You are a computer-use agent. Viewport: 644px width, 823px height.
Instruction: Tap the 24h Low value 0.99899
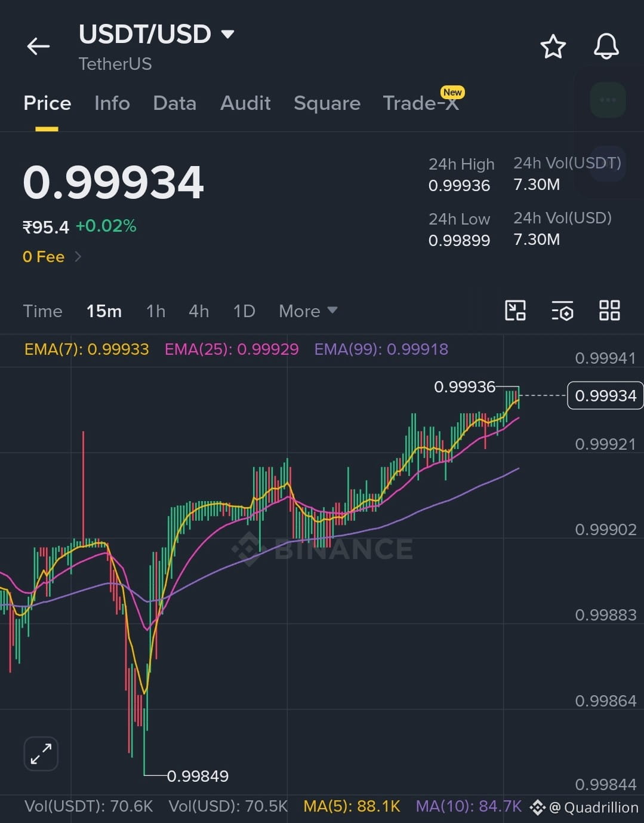[x=459, y=241]
